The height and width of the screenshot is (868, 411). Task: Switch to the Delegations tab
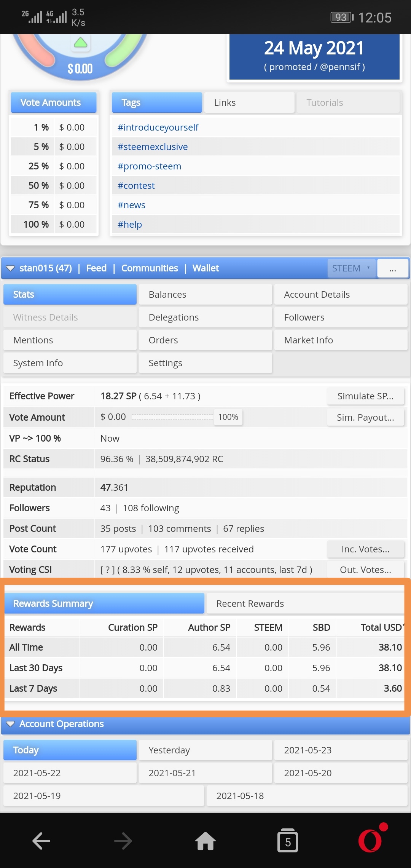tap(205, 317)
